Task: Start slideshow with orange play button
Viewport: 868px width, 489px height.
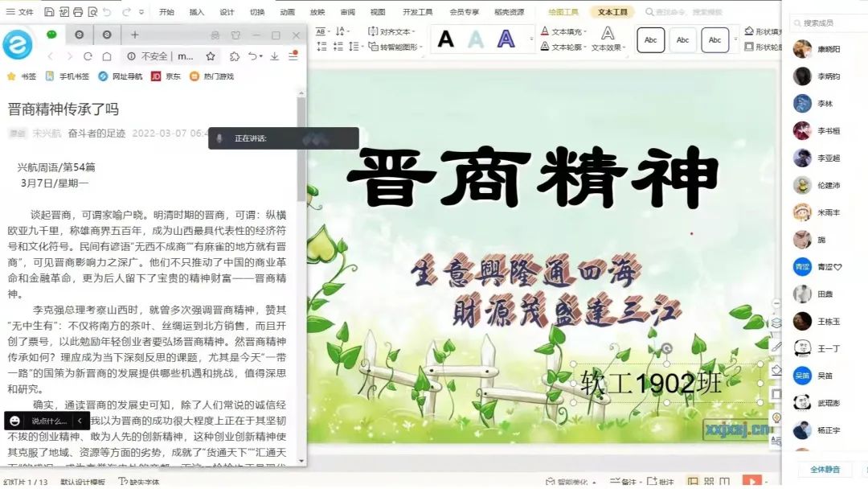Action: pos(751,481)
